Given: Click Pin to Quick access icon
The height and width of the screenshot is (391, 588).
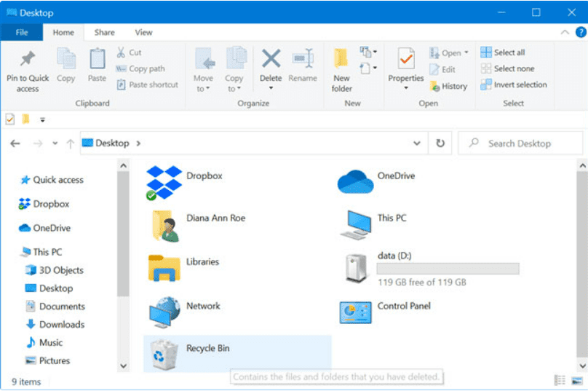Looking at the screenshot, I should click(x=28, y=59).
